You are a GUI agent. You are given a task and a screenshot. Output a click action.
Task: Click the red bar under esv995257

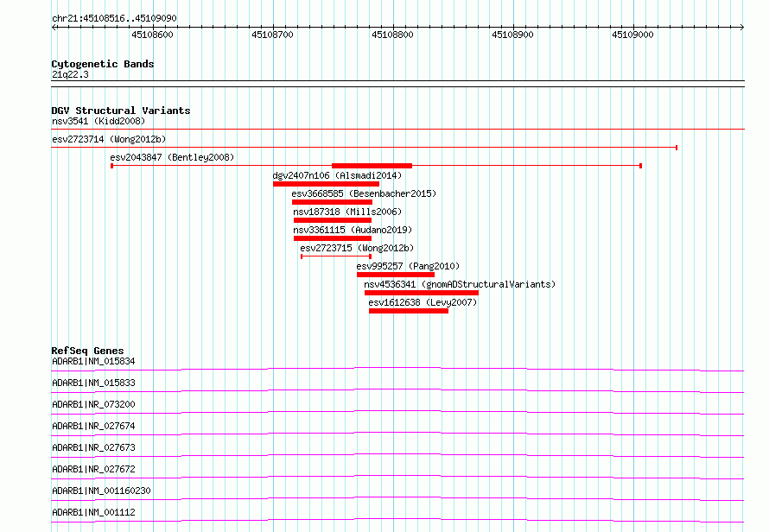pos(396,275)
